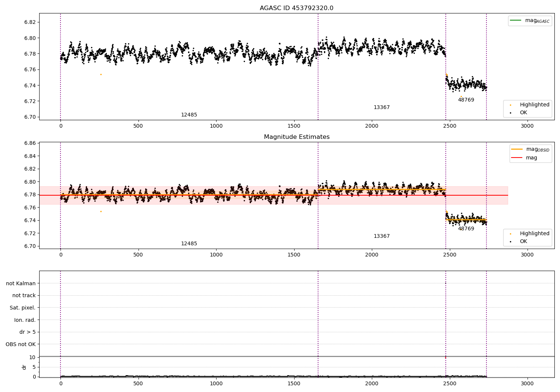Click the 6.82 tick in AGASC ID plot
The width and height of the screenshot is (560, 392).
(x=30, y=22)
